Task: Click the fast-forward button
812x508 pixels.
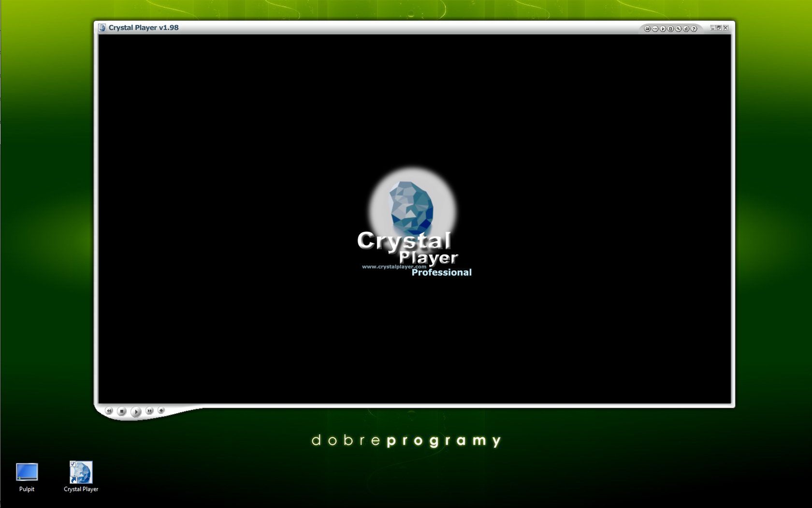Action: pyautogui.click(x=149, y=411)
